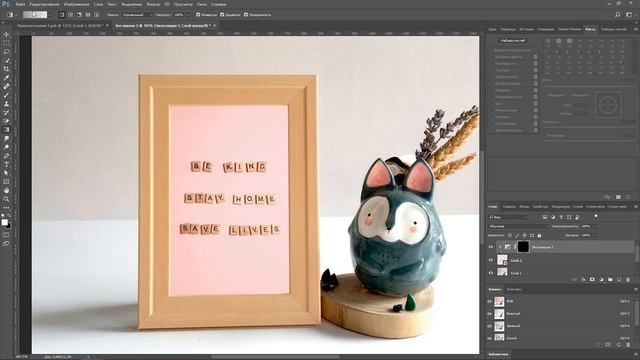Open the layer Fill value dropdown
Viewport: 640px width, 360px height.
[594, 236]
